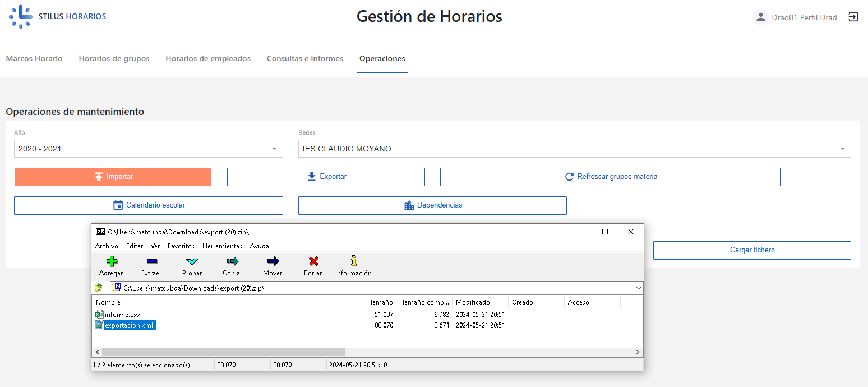Click the informe.csv size value 51 097
Image resolution: width=868 pixels, height=387 pixels.
point(384,315)
